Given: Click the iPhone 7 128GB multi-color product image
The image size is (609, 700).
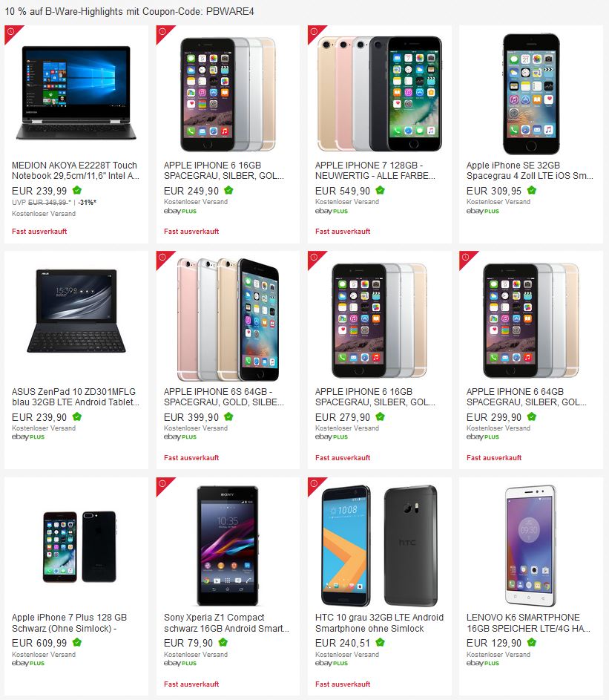Looking at the screenshot, I should pos(379,94).
